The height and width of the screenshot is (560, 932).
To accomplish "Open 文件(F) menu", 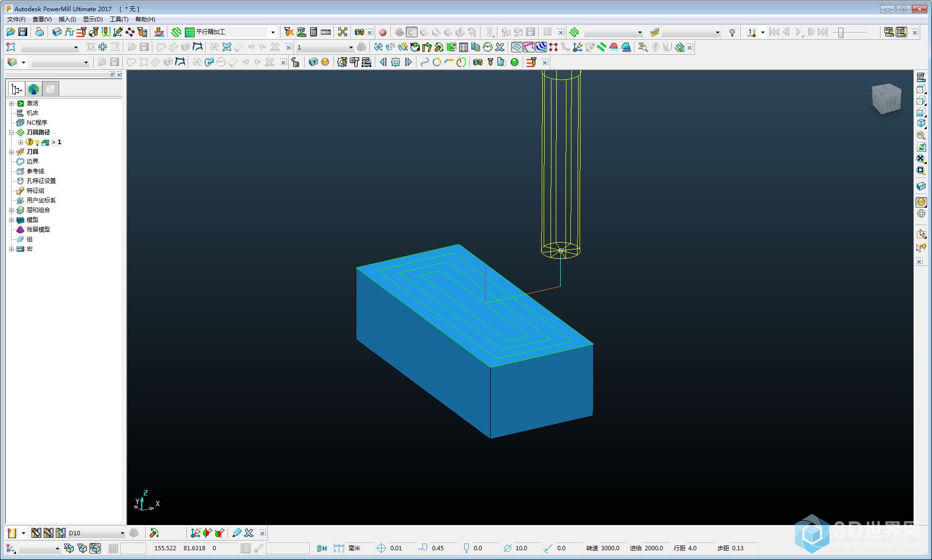I will click(16, 19).
